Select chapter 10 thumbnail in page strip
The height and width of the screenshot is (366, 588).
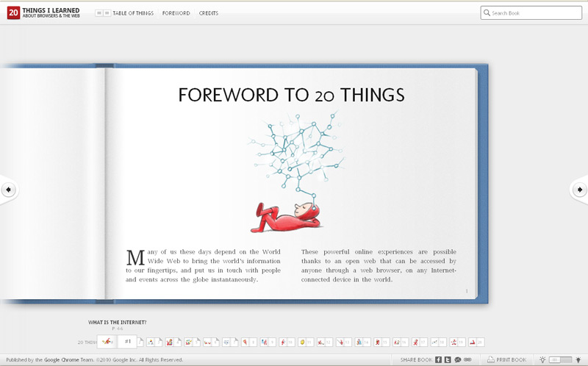point(287,342)
